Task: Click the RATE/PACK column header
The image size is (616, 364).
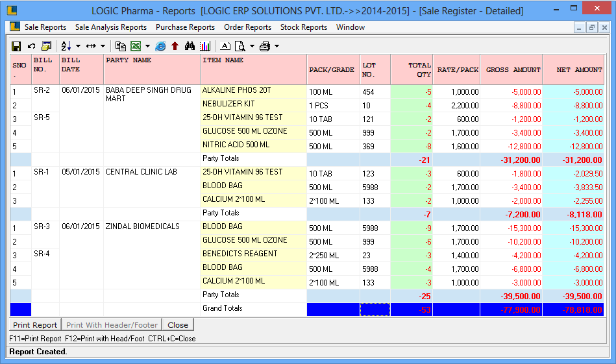Action: pyautogui.click(x=458, y=69)
